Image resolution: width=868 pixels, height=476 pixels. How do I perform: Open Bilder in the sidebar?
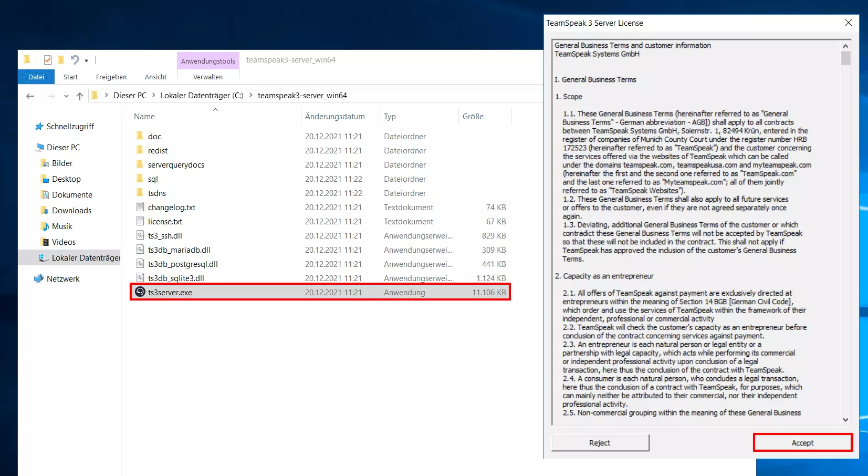tap(62, 163)
